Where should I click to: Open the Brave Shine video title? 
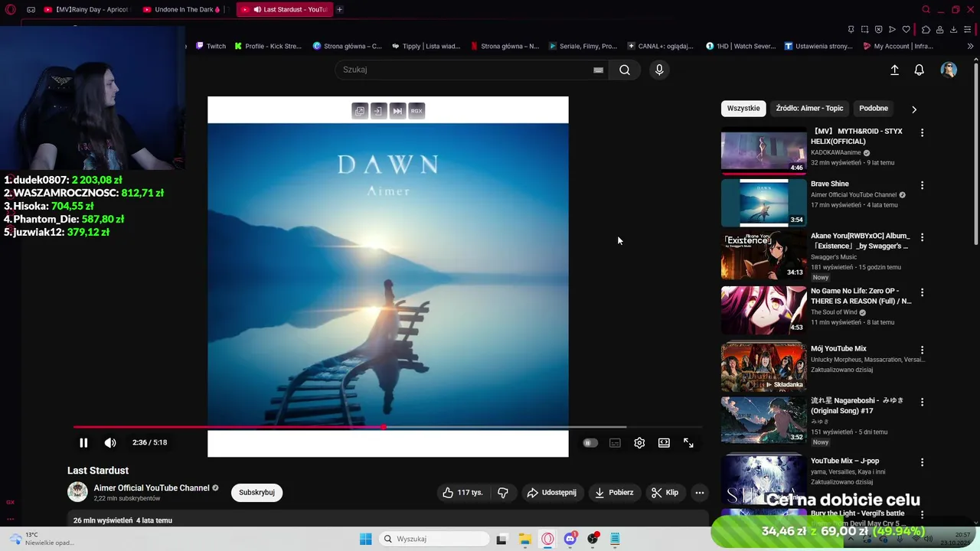[830, 184]
